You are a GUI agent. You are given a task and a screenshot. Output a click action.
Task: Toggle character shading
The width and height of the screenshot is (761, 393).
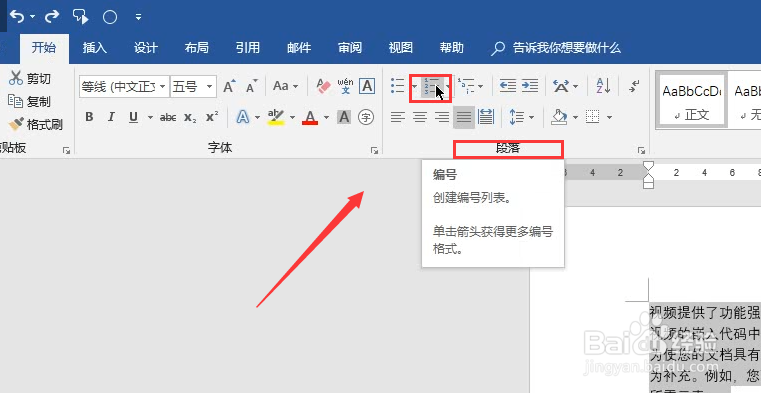coord(344,117)
